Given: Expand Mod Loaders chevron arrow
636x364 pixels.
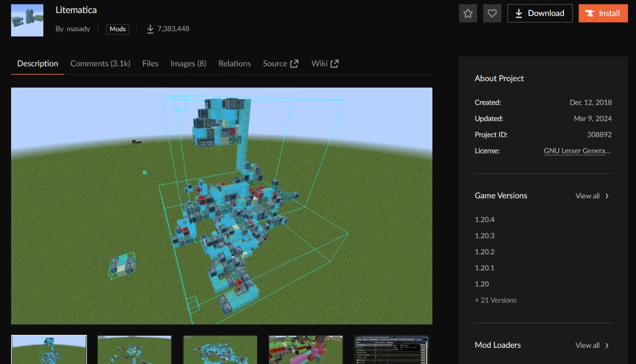Looking at the screenshot, I should 607,345.
